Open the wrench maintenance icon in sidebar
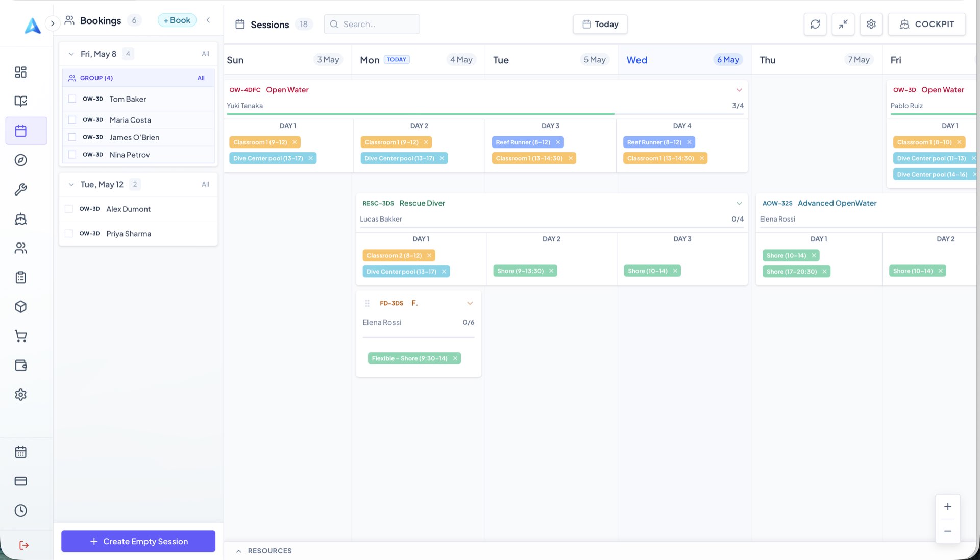Screen dimensions: 980x560 point(20,189)
